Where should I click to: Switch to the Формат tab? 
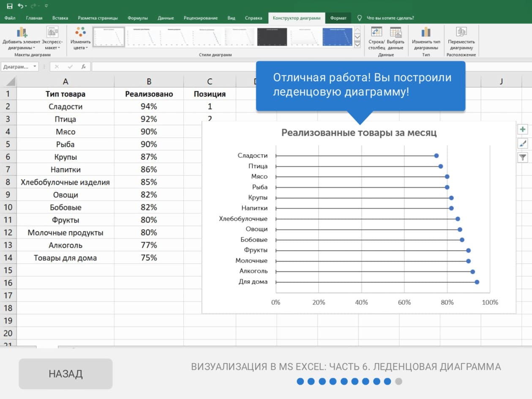click(338, 18)
